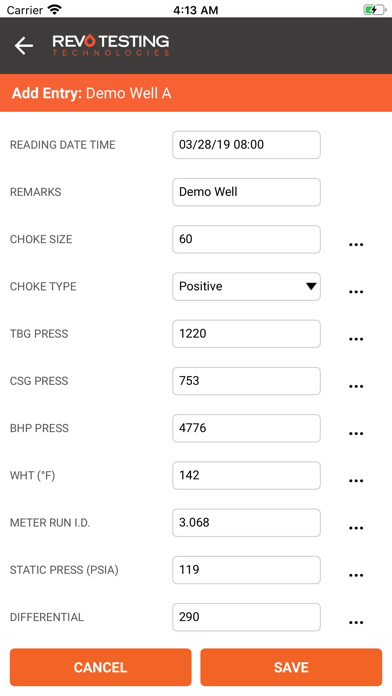Select the BHP Press field showing 4776
This screenshot has width=392, height=696.
pos(246,428)
